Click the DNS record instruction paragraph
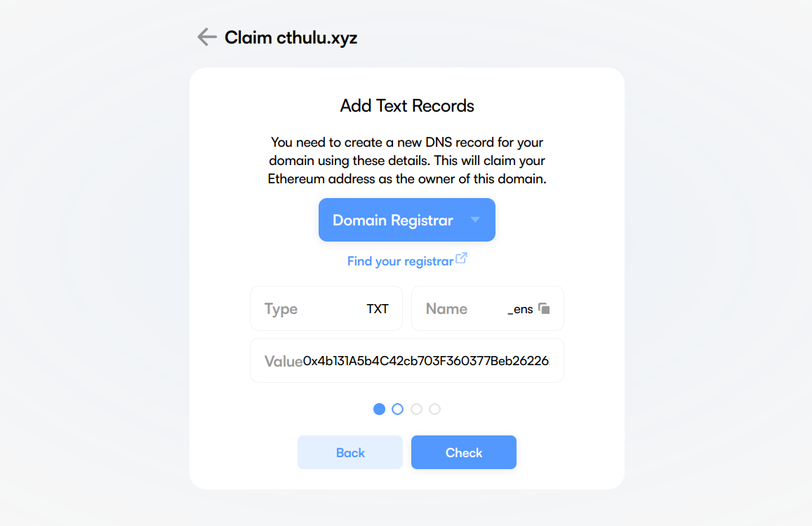812x526 pixels. 407,161
